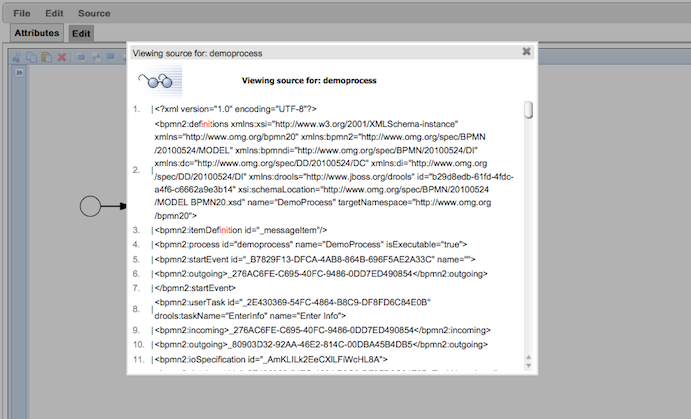Click the 'bpmn2:definitions xmlns:xsi' source line

[x=334, y=170]
